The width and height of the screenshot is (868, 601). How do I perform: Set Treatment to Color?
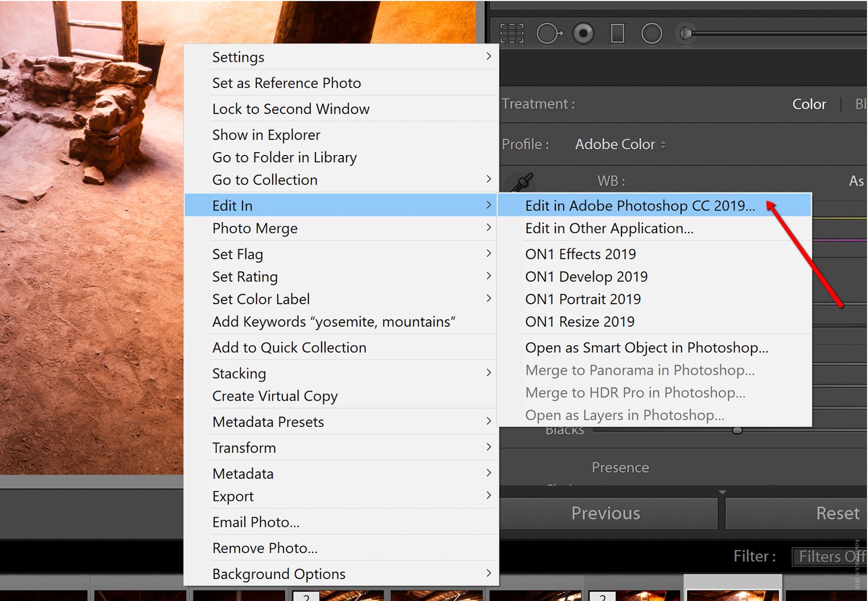coord(808,104)
